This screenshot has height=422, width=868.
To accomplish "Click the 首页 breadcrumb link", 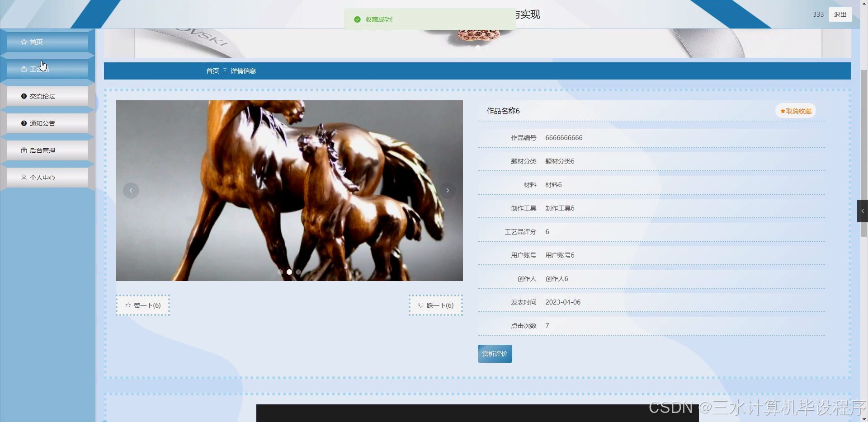I will pyautogui.click(x=212, y=70).
